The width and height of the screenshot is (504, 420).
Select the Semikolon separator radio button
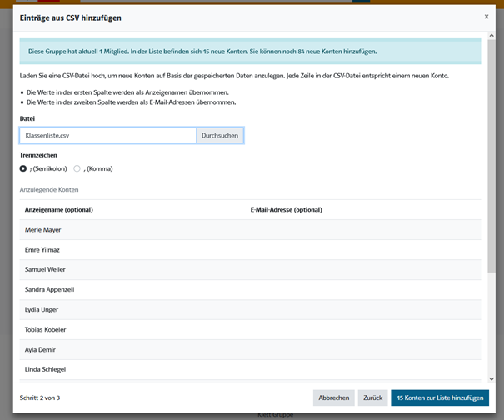tap(23, 168)
